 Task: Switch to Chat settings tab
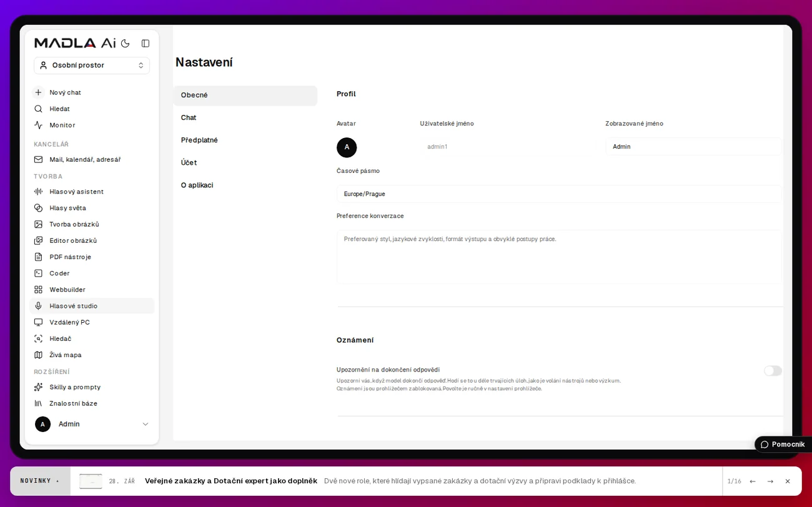tap(245, 117)
